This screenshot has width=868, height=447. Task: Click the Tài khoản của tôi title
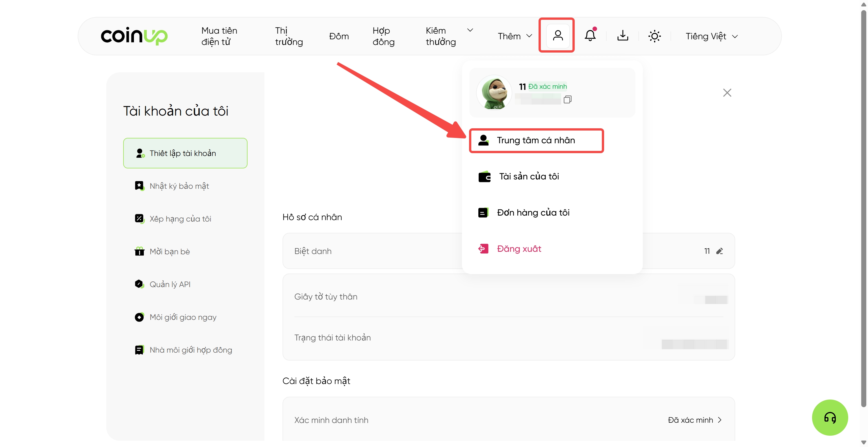tap(175, 111)
